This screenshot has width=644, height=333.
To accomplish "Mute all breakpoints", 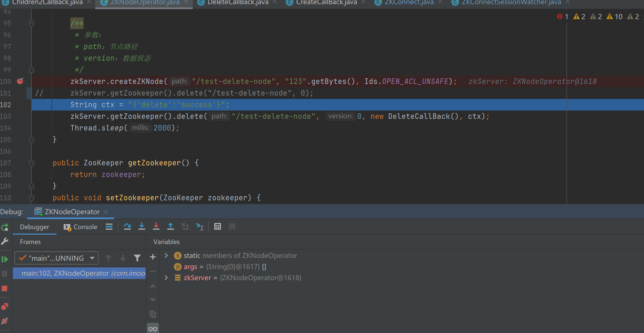I will click(x=5, y=321).
